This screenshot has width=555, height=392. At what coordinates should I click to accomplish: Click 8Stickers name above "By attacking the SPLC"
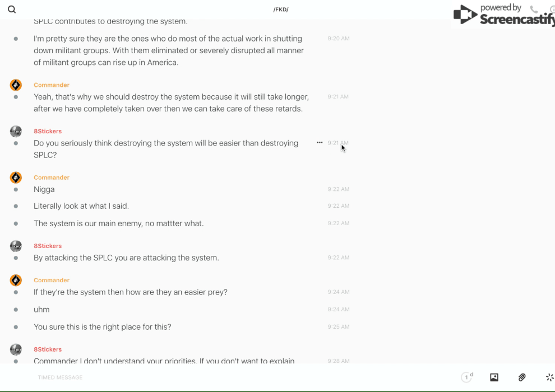pos(48,246)
